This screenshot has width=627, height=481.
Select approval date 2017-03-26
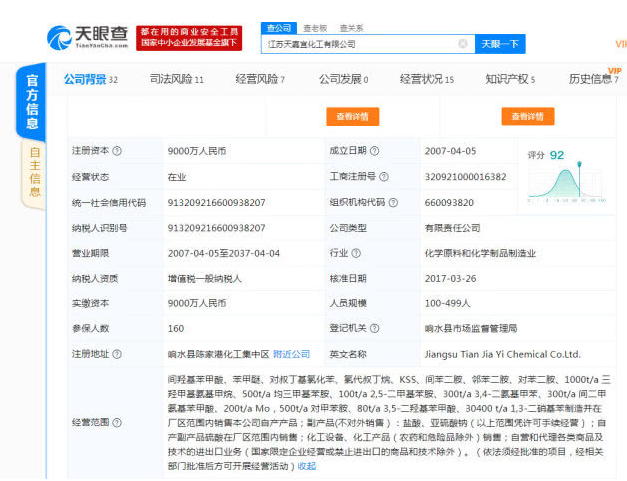tap(450, 279)
